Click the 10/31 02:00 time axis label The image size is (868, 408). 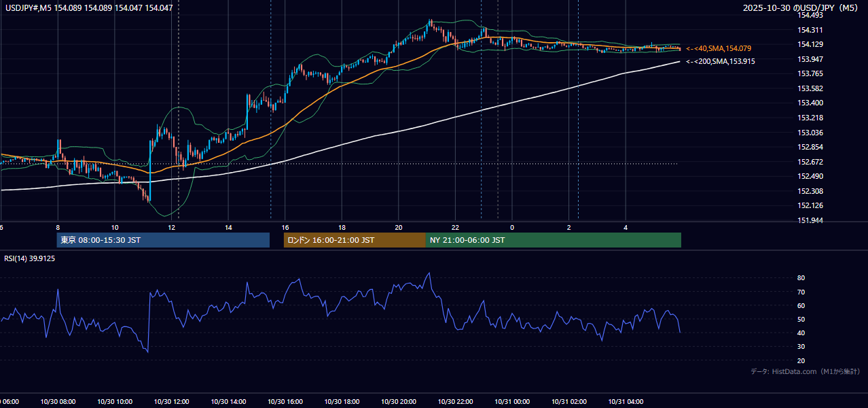click(568, 402)
